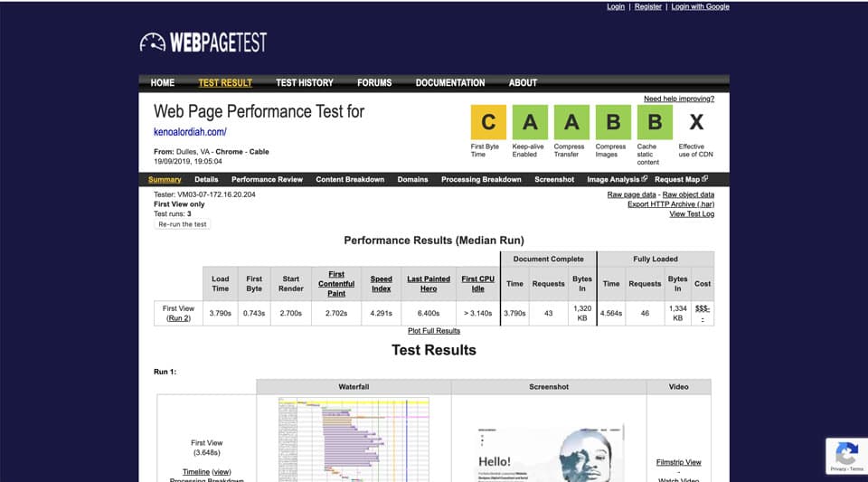Open the DOCUMENTATION menu item

(x=450, y=83)
